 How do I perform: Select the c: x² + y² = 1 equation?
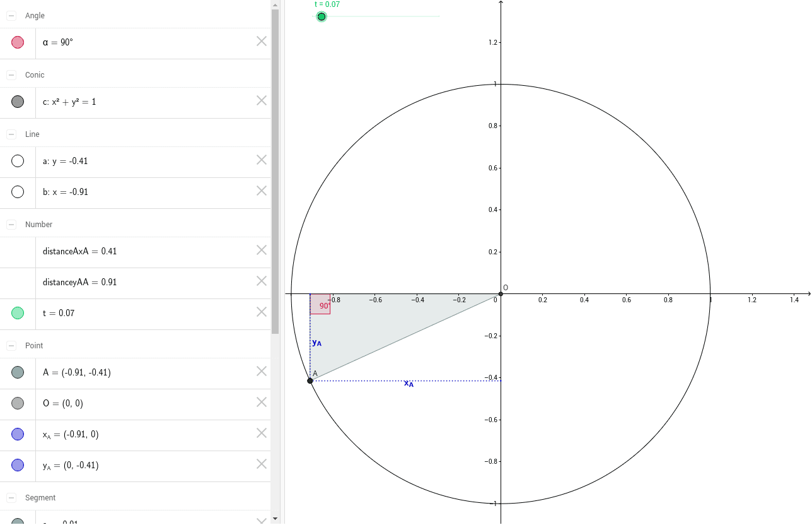(69, 102)
